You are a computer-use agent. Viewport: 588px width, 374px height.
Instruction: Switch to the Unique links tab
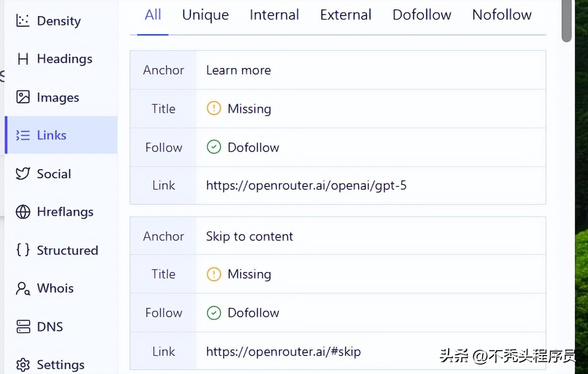tap(205, 15)
